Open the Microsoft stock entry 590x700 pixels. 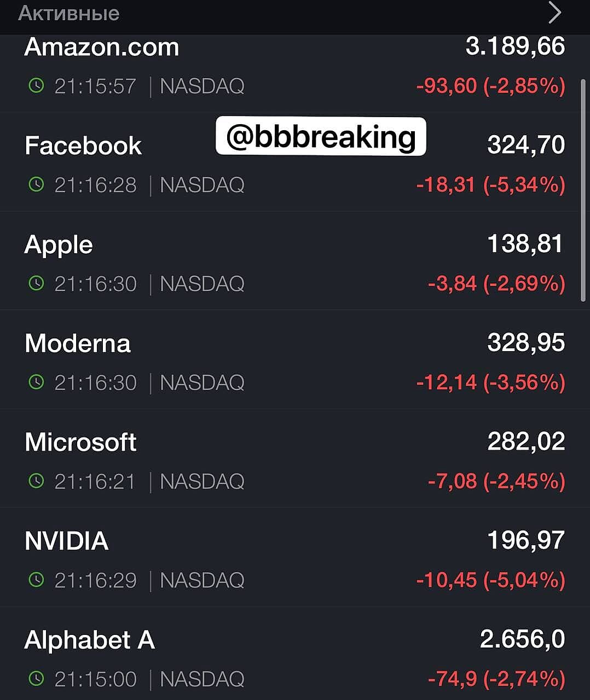click(x=80, y=442)
